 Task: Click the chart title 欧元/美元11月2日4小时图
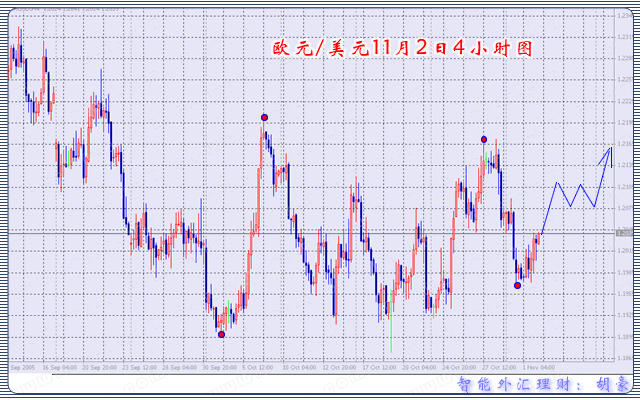point(403,49)
